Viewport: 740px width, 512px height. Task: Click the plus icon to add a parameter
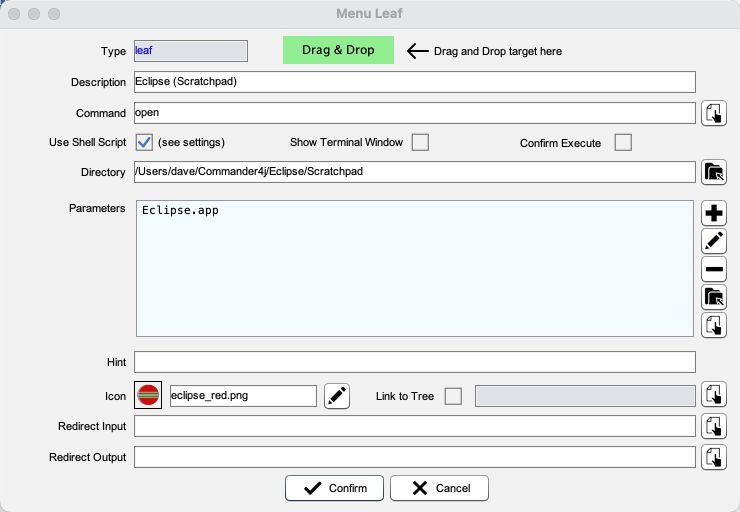(713, 213)
